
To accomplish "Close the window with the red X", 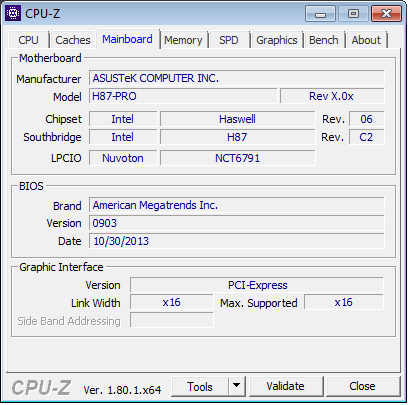I will [386, 14].
